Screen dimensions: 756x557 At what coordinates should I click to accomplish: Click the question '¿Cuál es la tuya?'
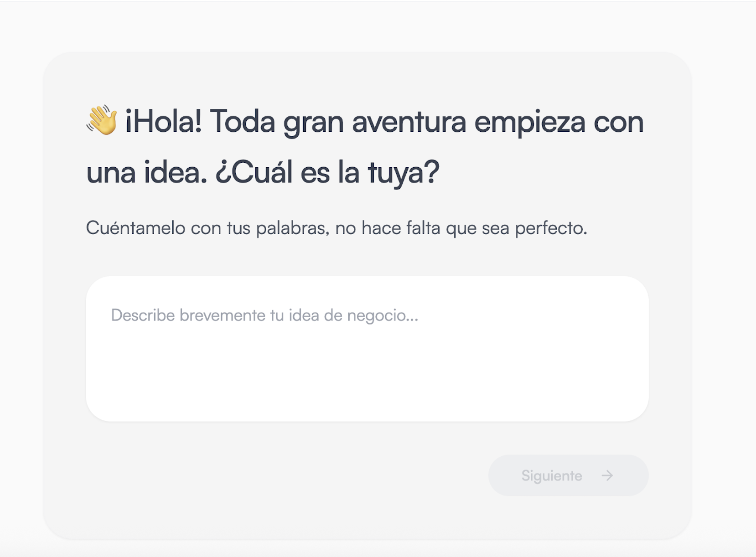tap(327, 173)
